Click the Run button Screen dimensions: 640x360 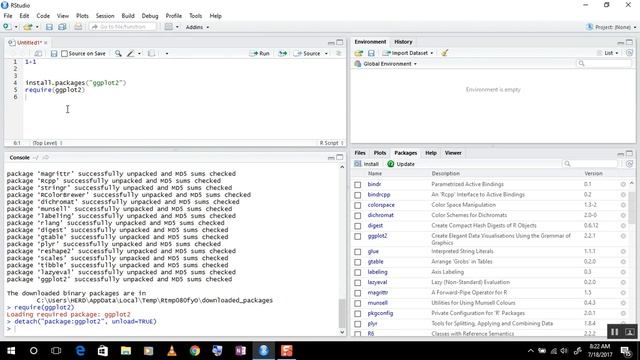point(260,53)
